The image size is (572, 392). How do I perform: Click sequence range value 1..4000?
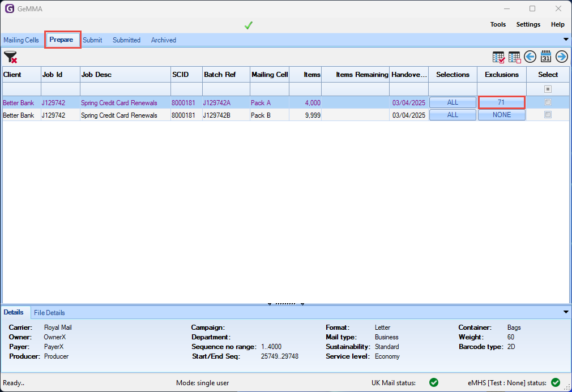pyautogui.click(x=271, y=346)
